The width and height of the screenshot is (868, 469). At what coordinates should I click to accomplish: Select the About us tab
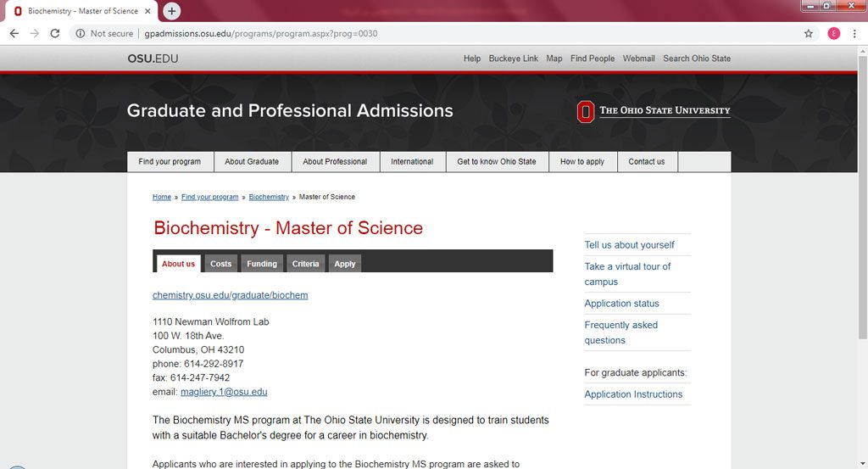(x=178, y=264)
